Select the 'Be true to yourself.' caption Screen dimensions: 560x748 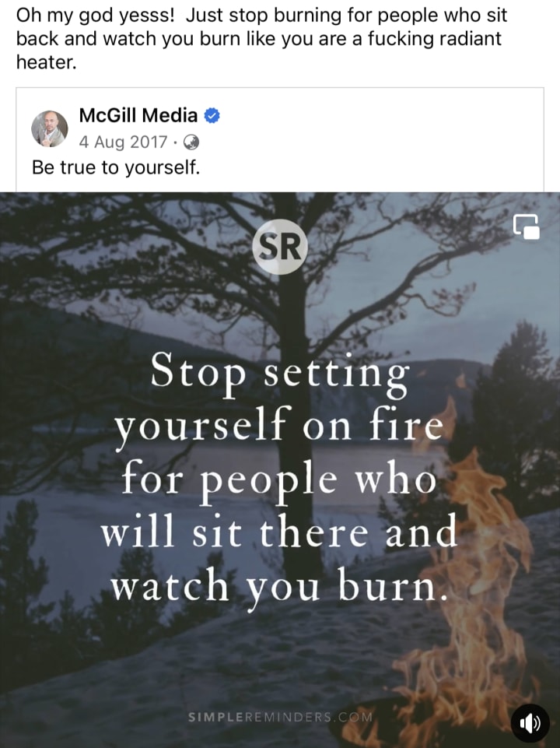(116, 167)
